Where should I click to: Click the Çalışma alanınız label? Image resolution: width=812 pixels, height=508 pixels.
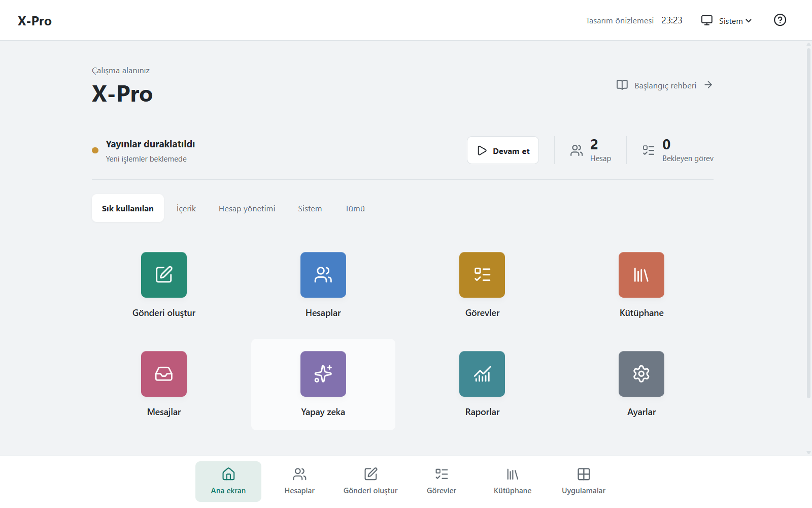click(x=121, y=71)
